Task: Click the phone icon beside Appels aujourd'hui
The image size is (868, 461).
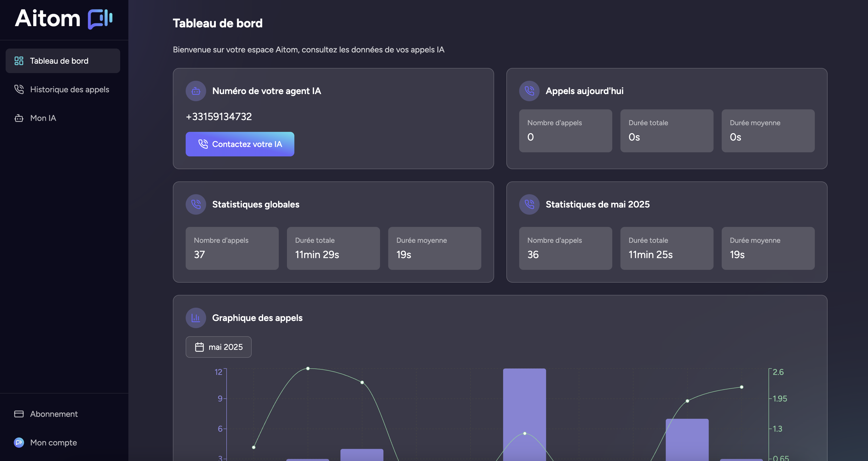Action: point(529,91)
